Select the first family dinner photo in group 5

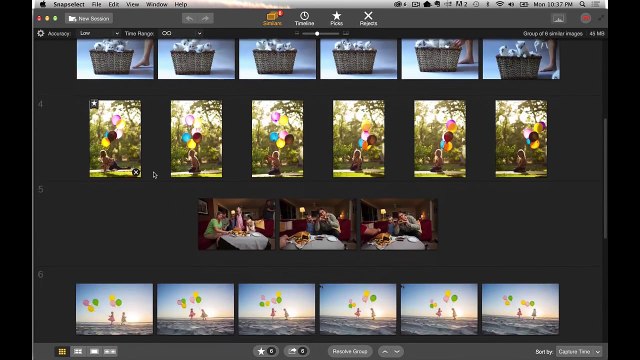pyautogui.click(x=236, y=224)
